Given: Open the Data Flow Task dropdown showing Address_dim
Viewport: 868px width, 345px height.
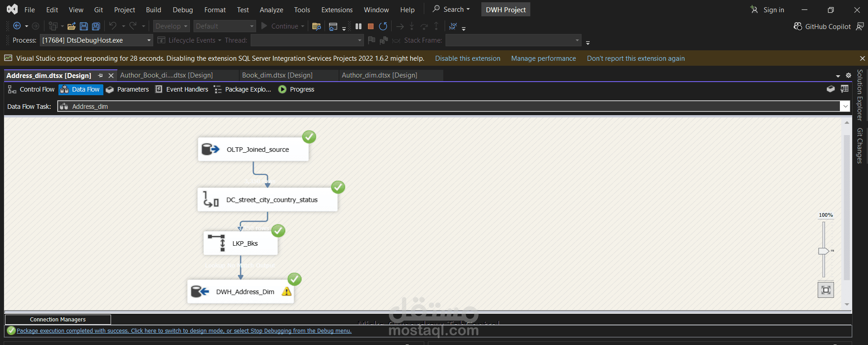Looking at the screenshot, I should tap(453, 106).
